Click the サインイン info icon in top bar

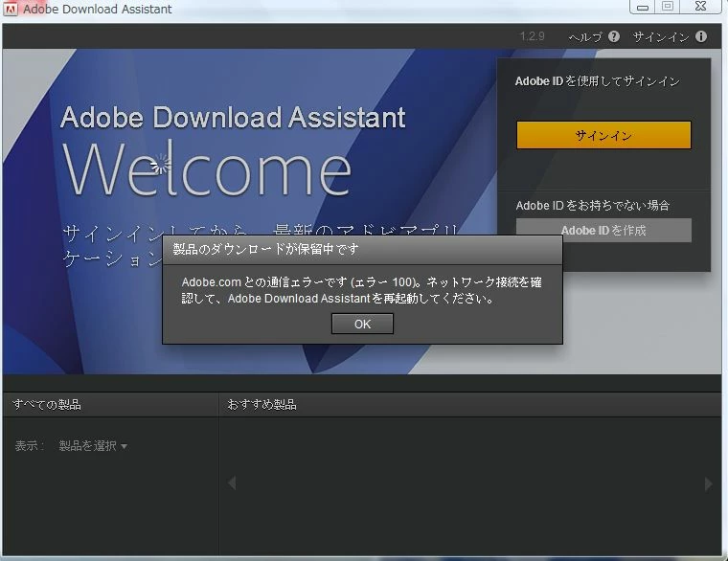tap(701, 36)
